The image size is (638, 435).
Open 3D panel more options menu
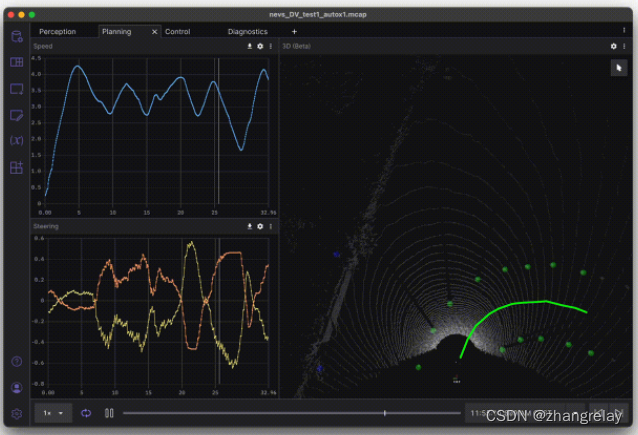(x=624, y=46)
